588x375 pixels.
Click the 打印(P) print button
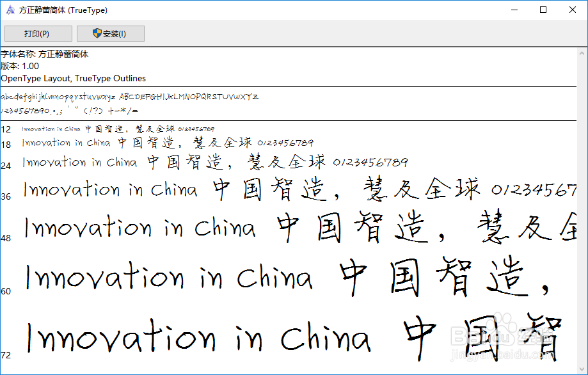coord(38,34)
